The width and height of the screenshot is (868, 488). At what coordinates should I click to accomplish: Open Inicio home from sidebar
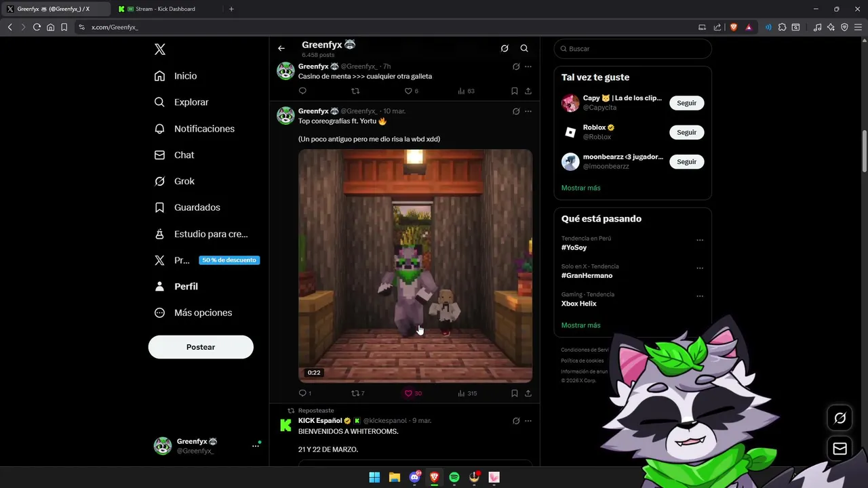coord(176,76)
